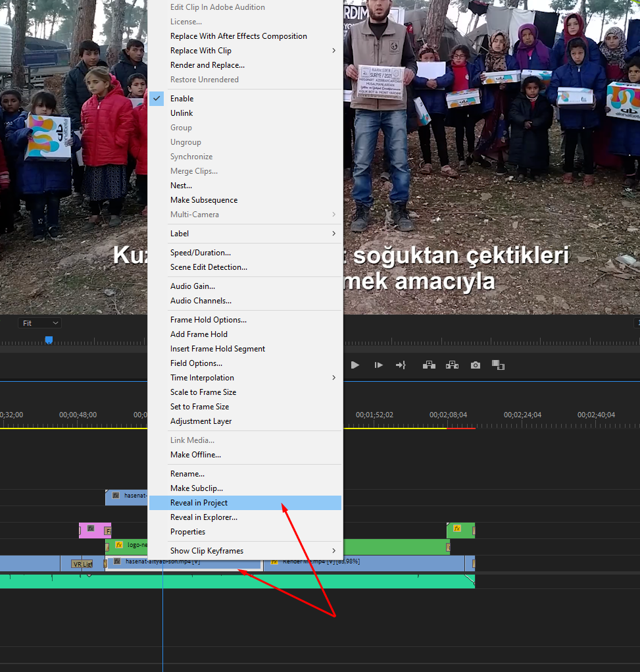Screen dimensions: 640x672
Task: Select Make Offline...
Action: coord(245,455)
